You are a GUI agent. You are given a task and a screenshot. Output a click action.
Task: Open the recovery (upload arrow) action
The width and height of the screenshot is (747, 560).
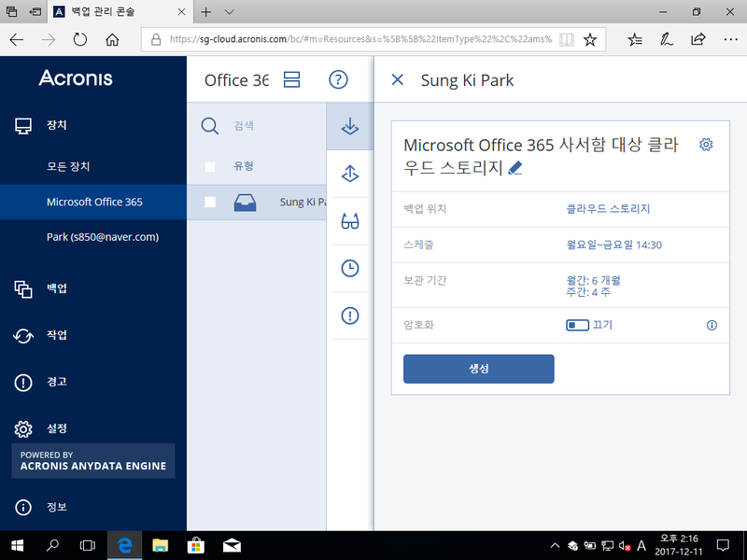click(349, 174)
